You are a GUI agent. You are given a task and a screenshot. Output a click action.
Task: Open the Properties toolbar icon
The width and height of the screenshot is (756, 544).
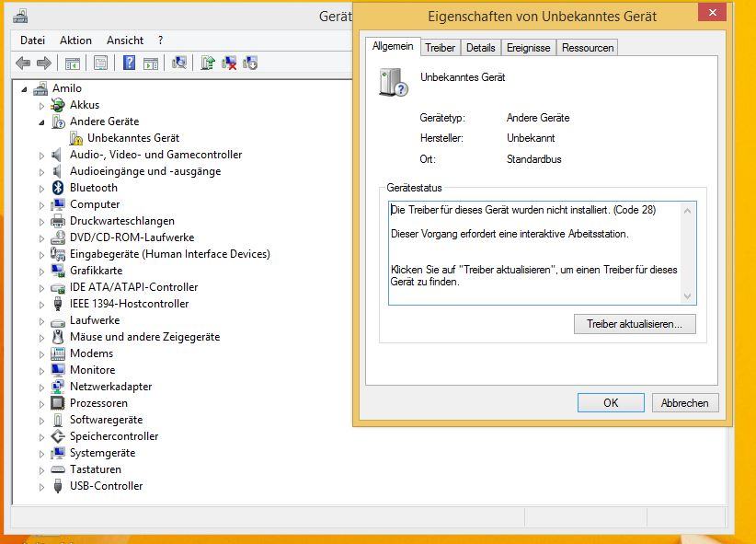[100, 64]
